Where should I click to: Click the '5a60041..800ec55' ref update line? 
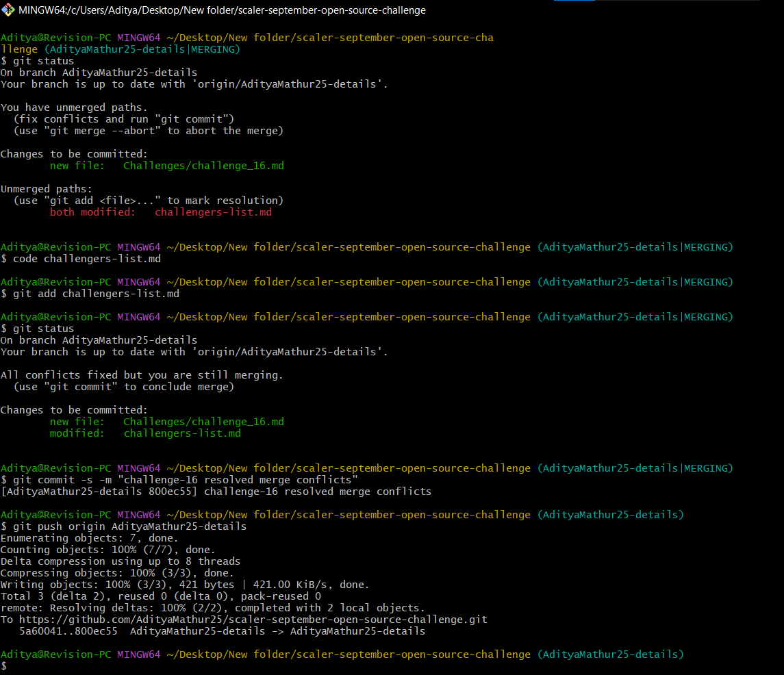(223, 631)
